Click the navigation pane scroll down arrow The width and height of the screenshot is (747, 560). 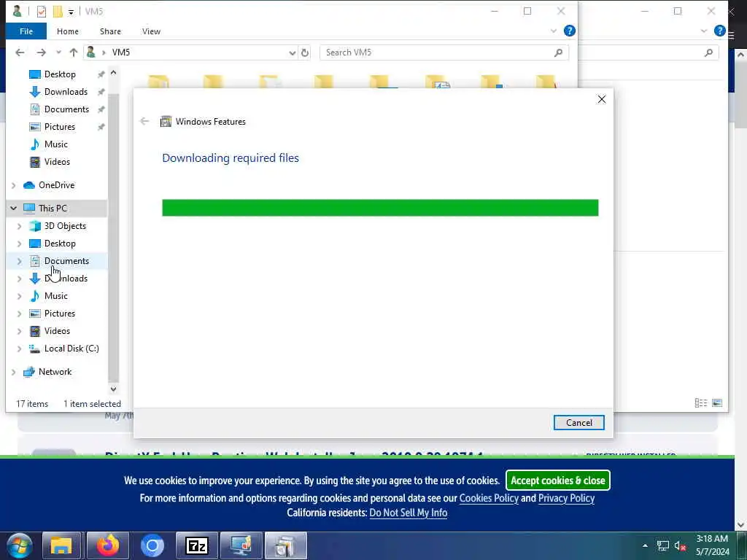tap(113, 389)
